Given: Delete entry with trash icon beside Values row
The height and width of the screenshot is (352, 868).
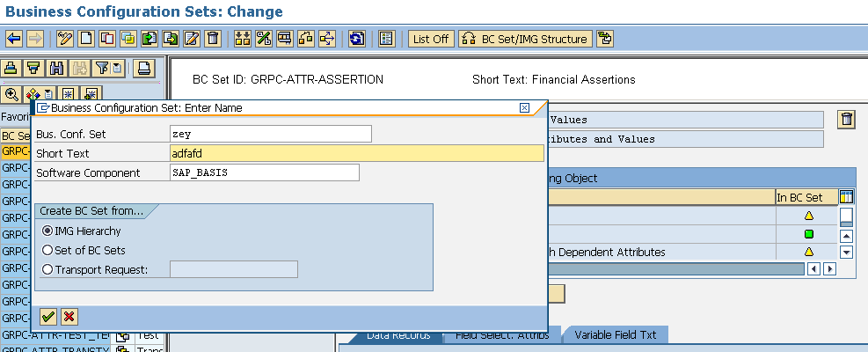Looking at the screenshot, I should coord(846,119).
